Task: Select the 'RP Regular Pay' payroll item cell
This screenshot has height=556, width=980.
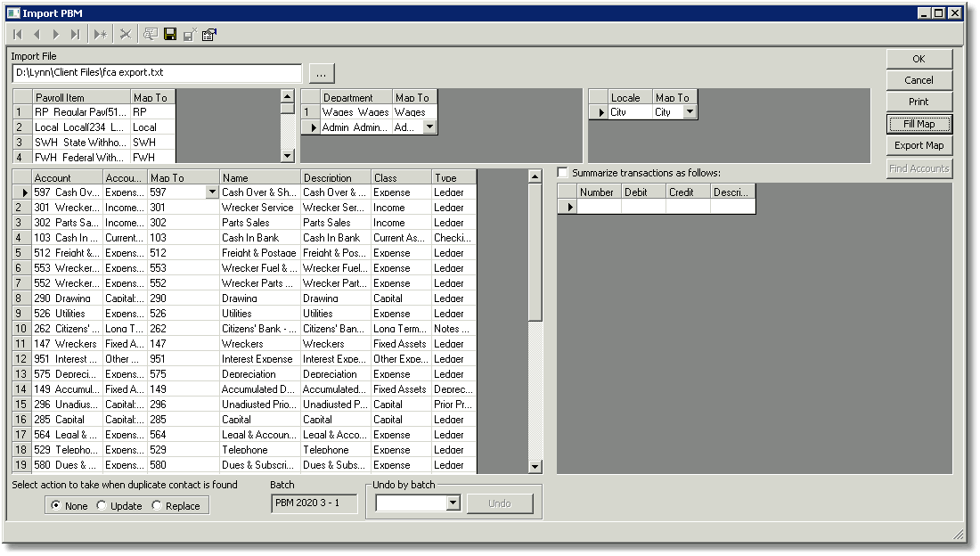Action: (81, 112)
